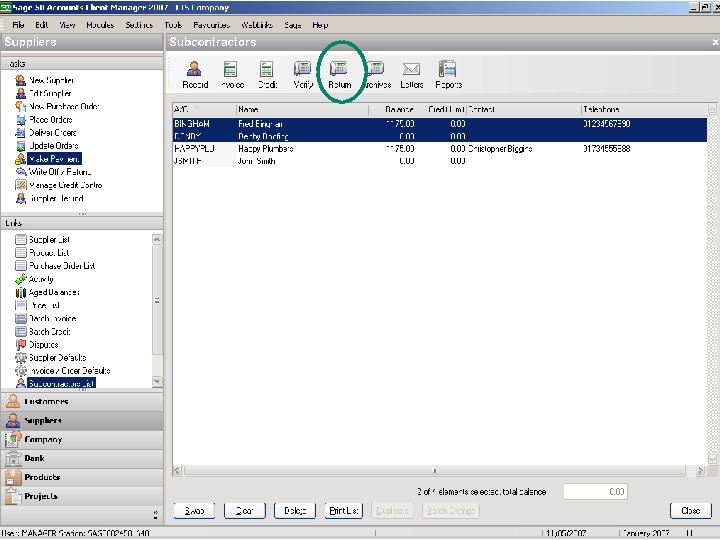Open Activity link
Viewport: 720px width, 540px height.
pyautogui.click(x=34, y=279)
